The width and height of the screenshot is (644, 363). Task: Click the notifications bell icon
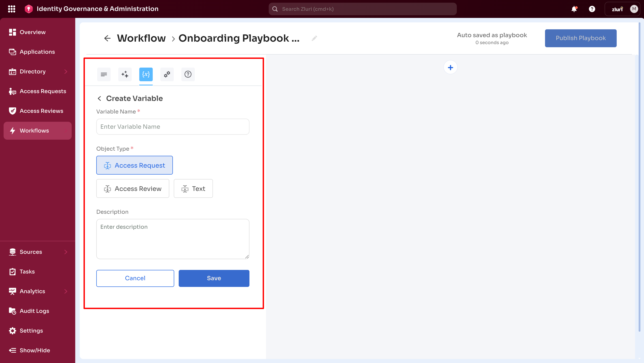(x=574, y=9)
